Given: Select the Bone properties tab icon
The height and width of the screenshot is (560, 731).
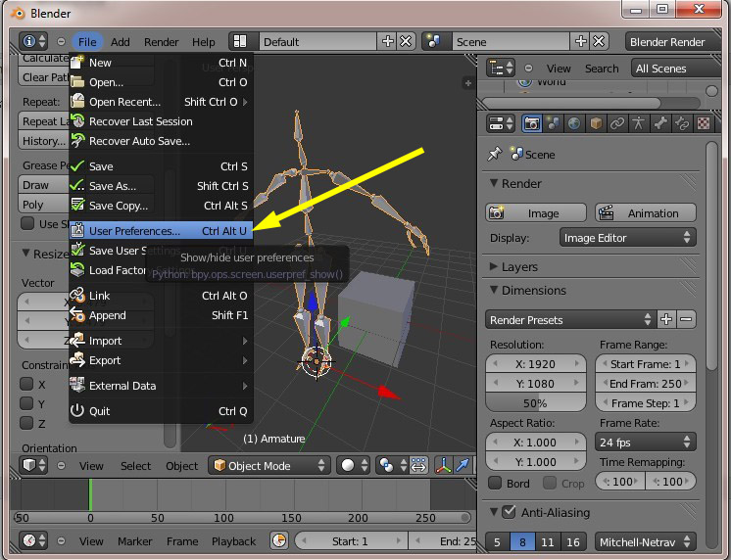Looking at the screenshot, I should (660, 123).
